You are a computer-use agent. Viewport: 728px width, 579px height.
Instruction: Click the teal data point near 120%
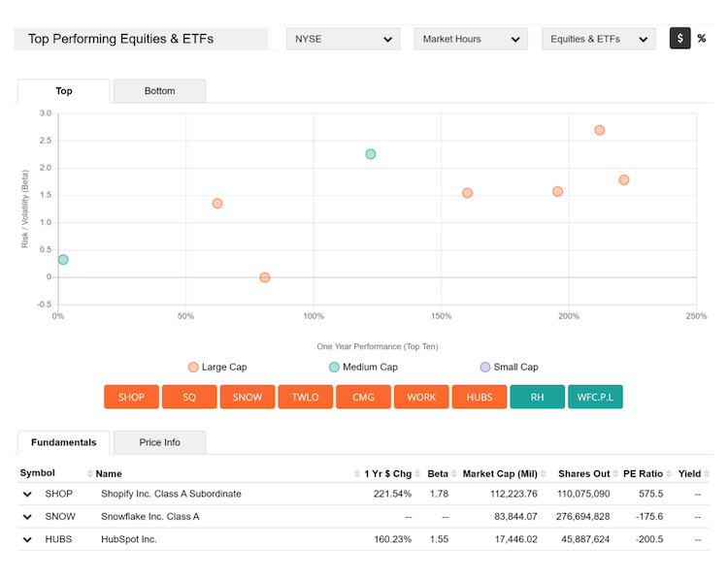coord(370,154)
